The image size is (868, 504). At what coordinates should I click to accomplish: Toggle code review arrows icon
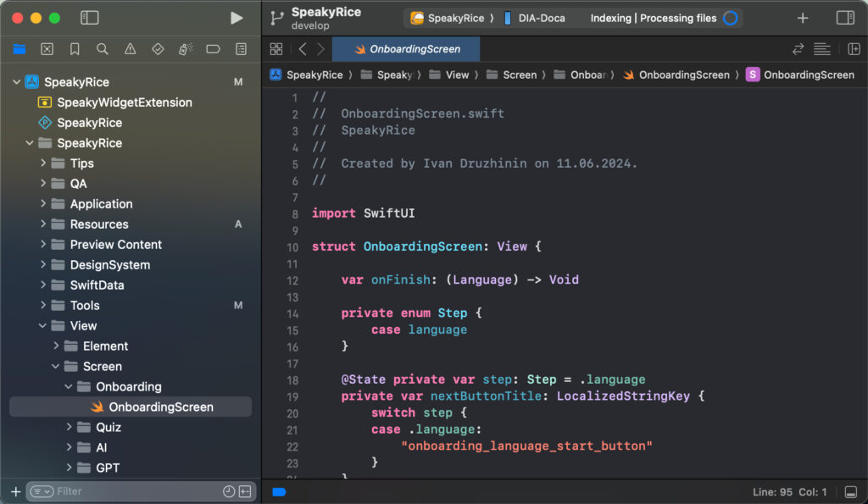click(798, 49)
